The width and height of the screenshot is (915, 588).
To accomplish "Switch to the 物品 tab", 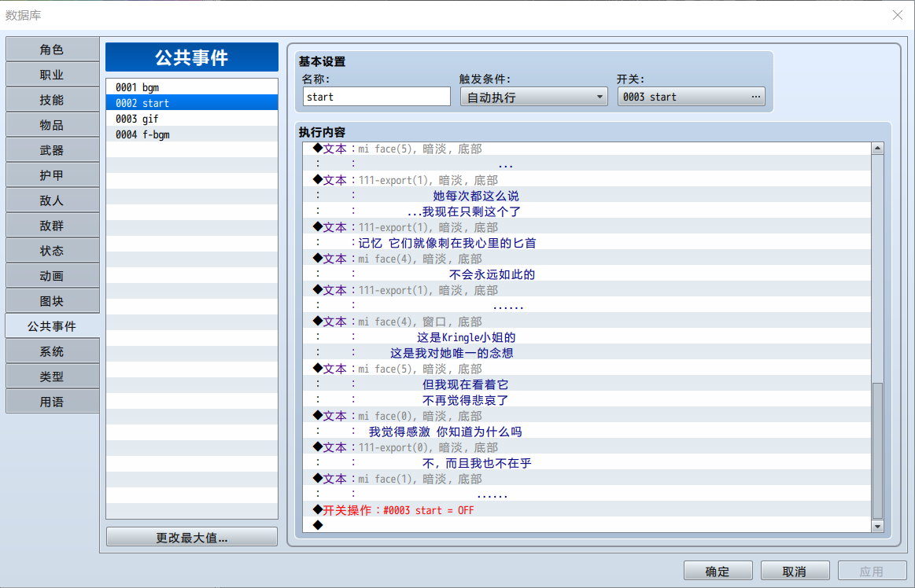I will 52,125.
